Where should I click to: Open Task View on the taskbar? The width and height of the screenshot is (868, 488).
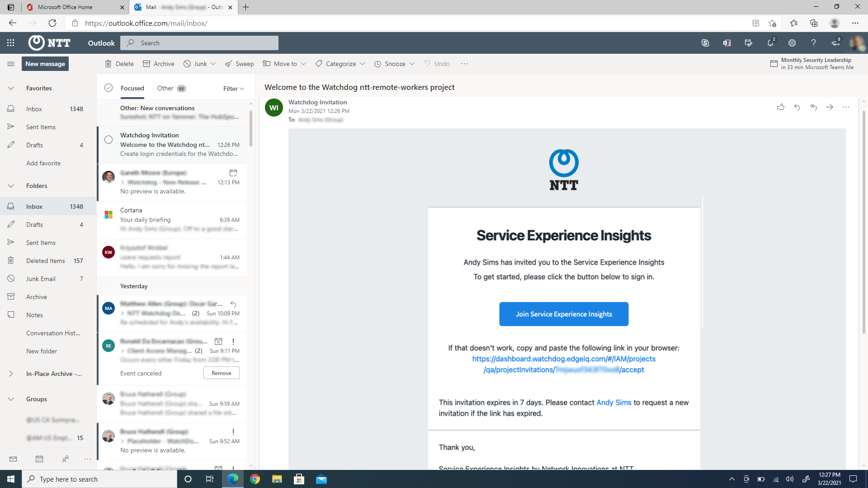[210, 479]
